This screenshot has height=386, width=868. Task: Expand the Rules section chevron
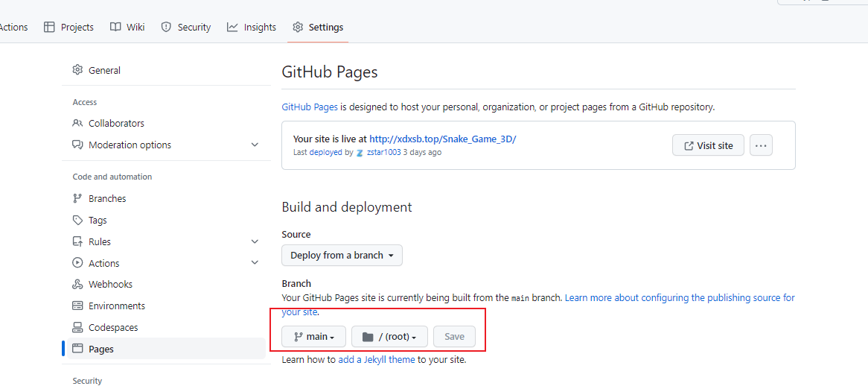[255, 241]
